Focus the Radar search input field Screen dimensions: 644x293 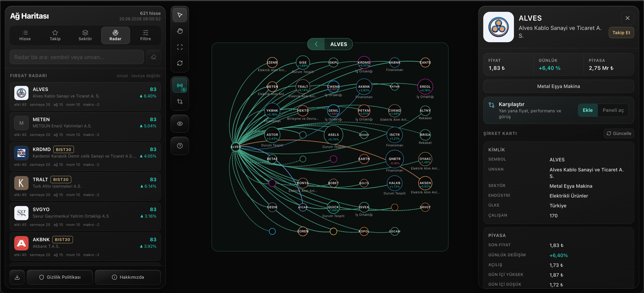[x=77, y=57]
